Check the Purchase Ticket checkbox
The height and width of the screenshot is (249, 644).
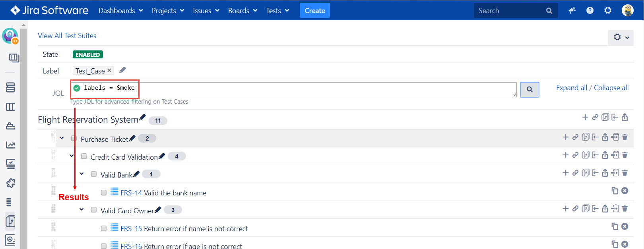(x=74, y=139)
